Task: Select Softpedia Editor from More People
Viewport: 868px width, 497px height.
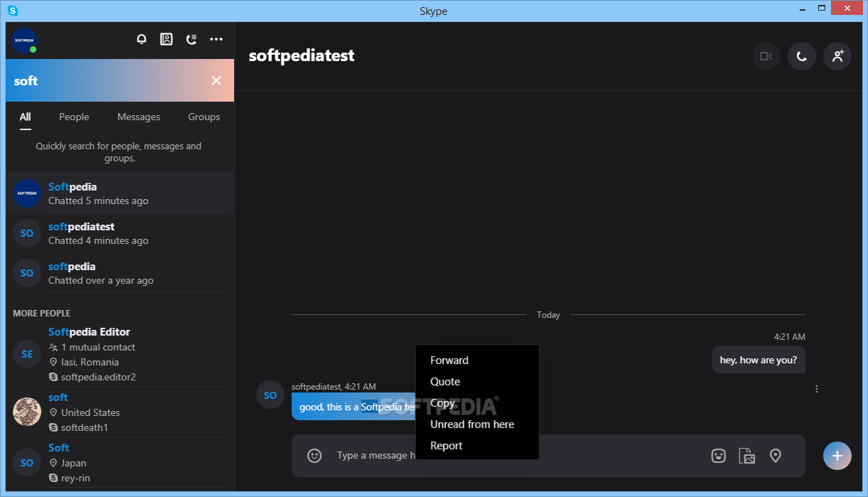Action: [x=120, y=354]
